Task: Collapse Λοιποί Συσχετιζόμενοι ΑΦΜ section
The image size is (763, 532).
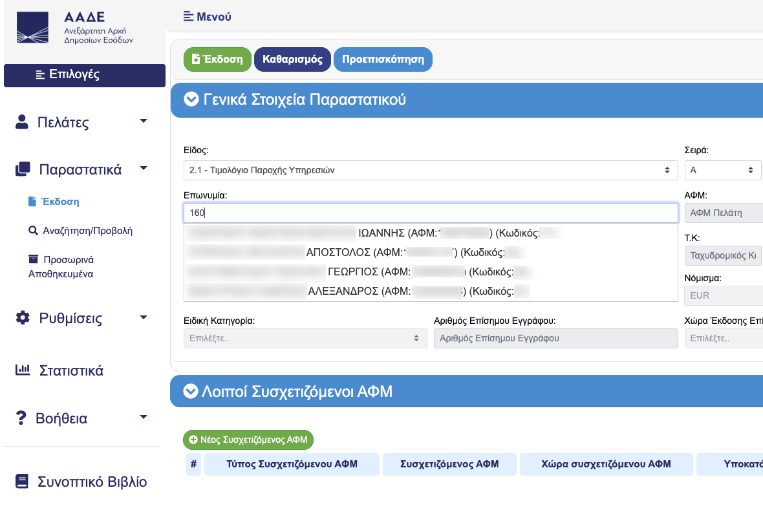Action: [x=190, y=391]
